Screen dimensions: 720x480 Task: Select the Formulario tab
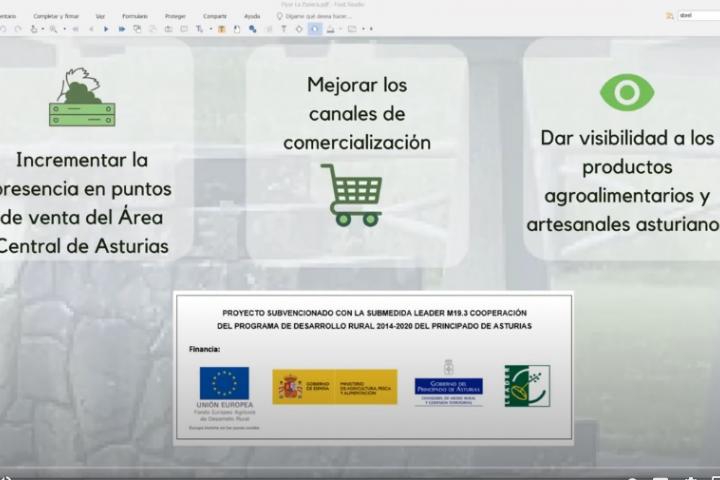coord(135,16)
